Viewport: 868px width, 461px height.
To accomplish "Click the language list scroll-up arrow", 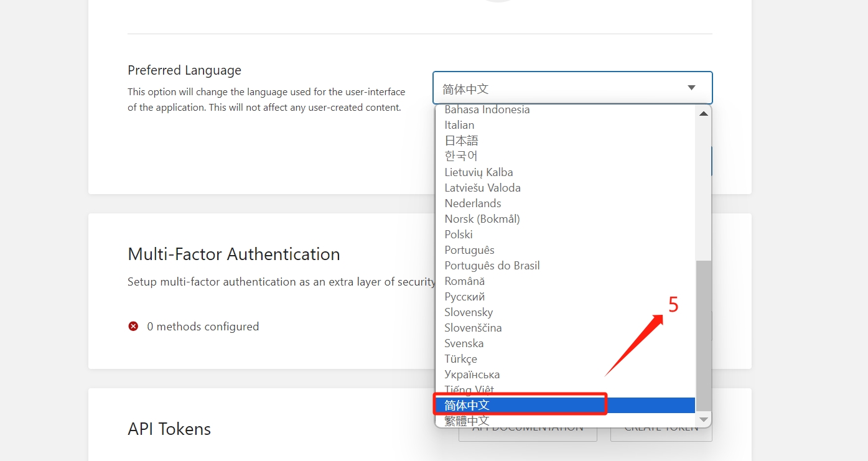I will 704,114.
